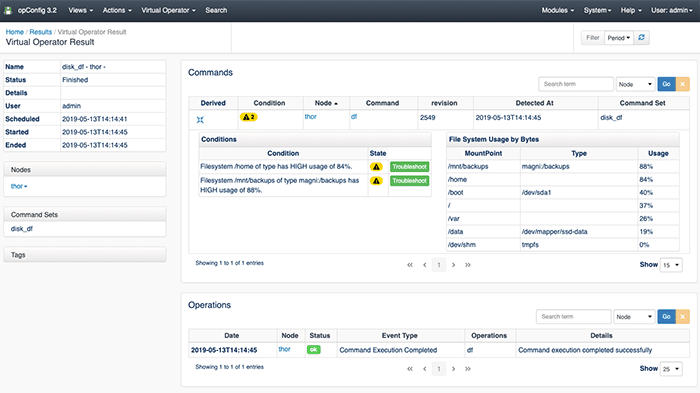Click the disk_df command set cell in Commands table
This screenshot has width=700, height=393.
(643, 118)
